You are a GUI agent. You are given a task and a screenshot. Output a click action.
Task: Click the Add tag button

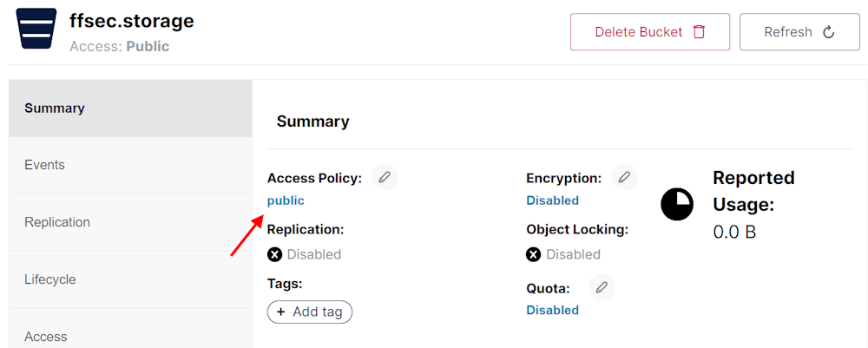(x=310, y=312)
